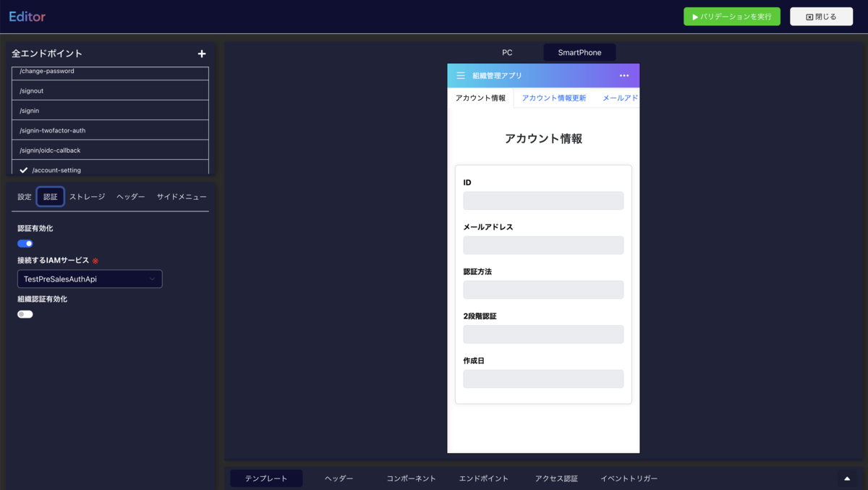This screenshot has height=490, width=868.
Task: Click the 2段階認証 field
Action: [x=543, y=334]
